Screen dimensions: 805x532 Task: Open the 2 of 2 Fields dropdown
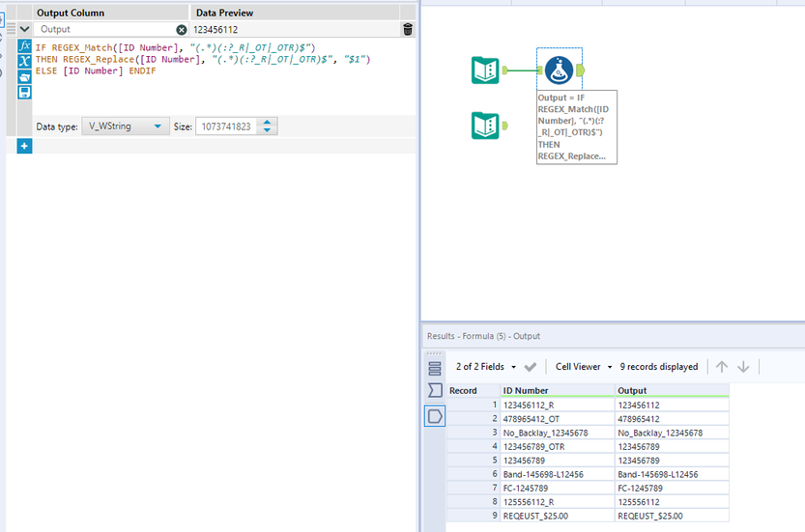click(486, 367)
